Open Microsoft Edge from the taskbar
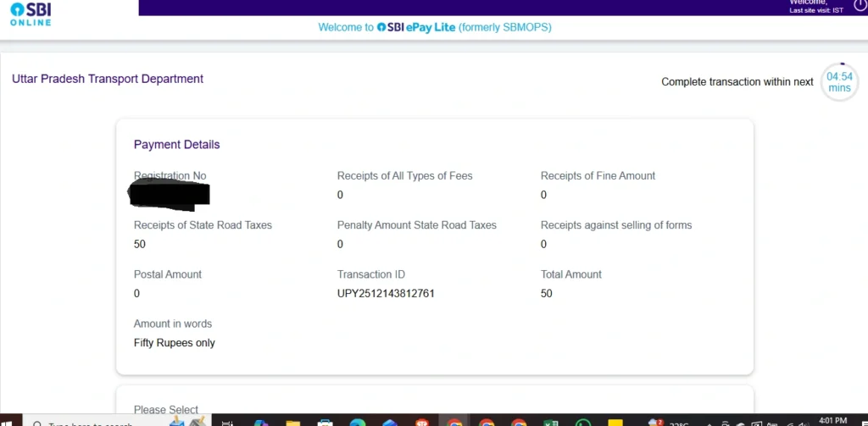Image resolution: width=868 pixels, height=426 pixels. 357,422
